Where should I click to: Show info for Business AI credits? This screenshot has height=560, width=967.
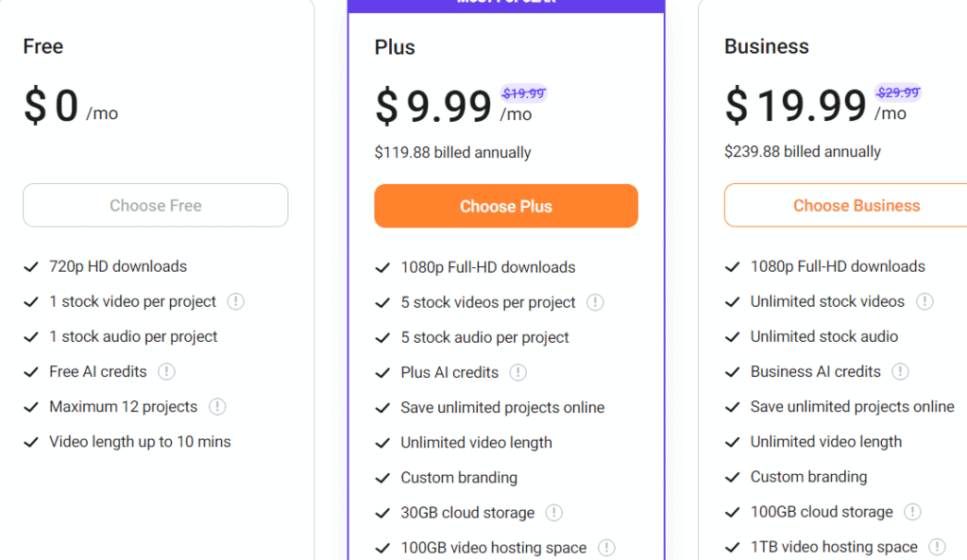(x=900, y=372)
